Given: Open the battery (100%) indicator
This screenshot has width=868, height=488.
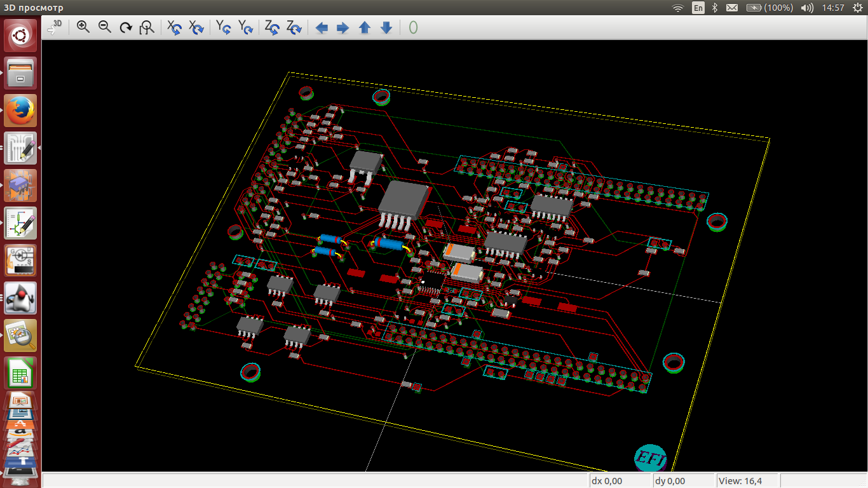Looking at the screenshot, I should [x=770, y=8].
